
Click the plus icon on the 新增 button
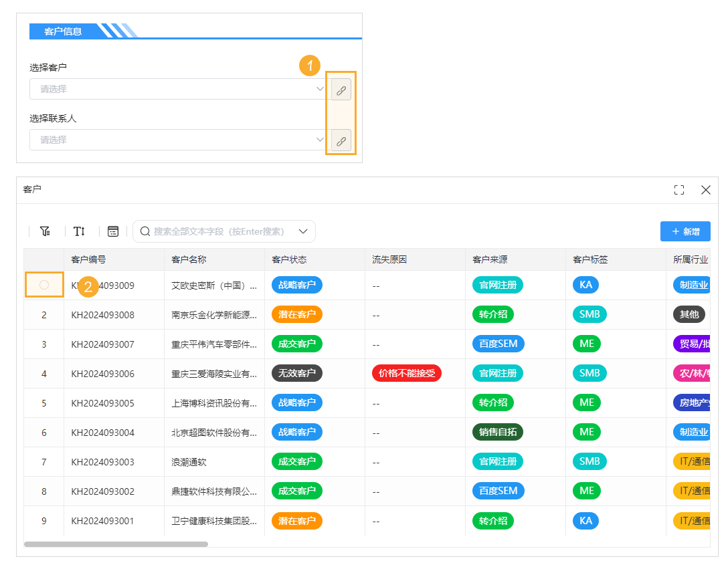click(676, 231)
